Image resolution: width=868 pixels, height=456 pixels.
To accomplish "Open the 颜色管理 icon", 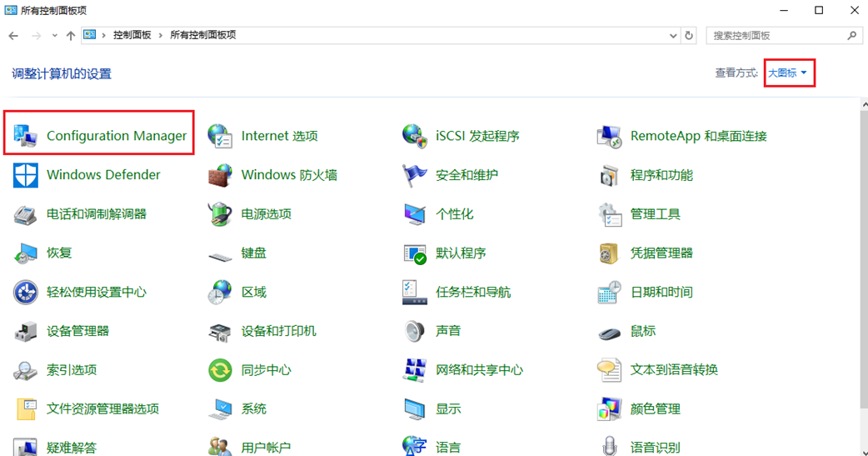I will (610, 409).
